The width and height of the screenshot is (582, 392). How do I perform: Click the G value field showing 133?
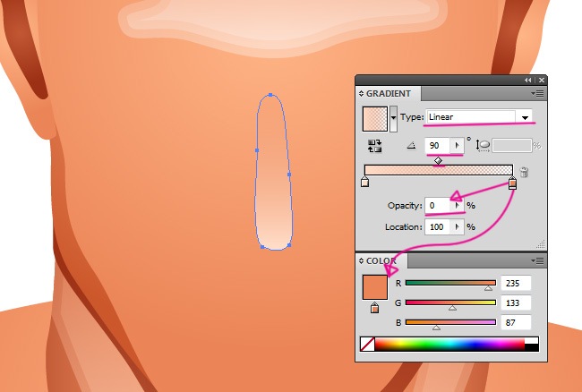516,303
